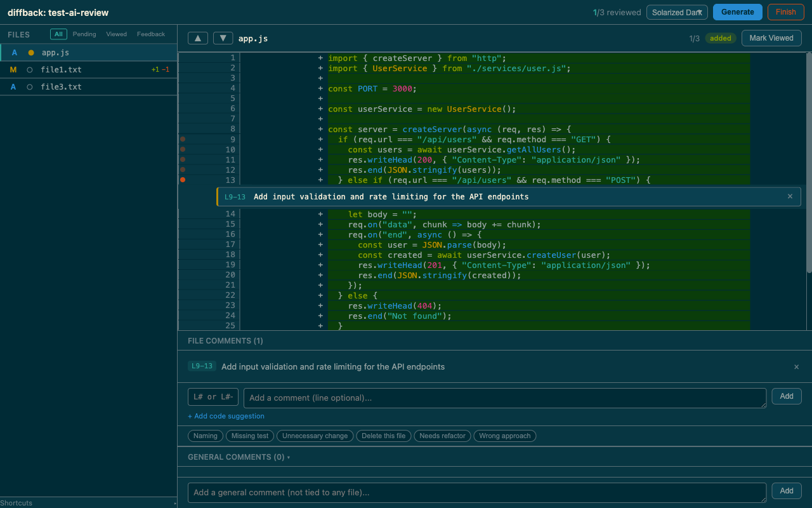Click the comment marker dot at line 13
Image resolution: width=812 pixels, height=508 pixels.
tap(183, 180)
